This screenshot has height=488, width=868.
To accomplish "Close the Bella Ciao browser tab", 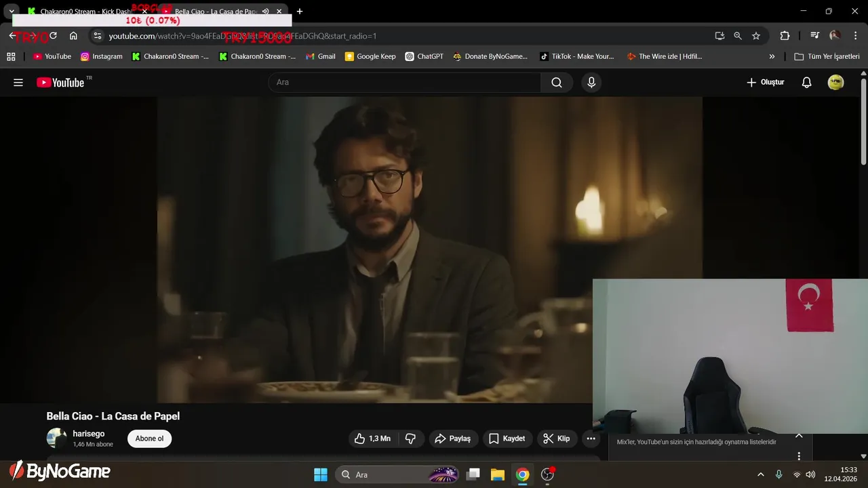I will (279, 12).
